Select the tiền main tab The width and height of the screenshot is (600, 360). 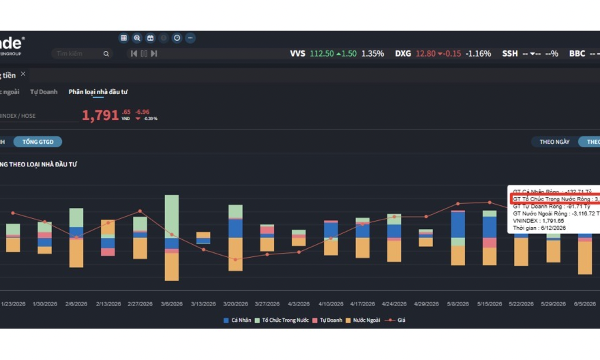8,75
